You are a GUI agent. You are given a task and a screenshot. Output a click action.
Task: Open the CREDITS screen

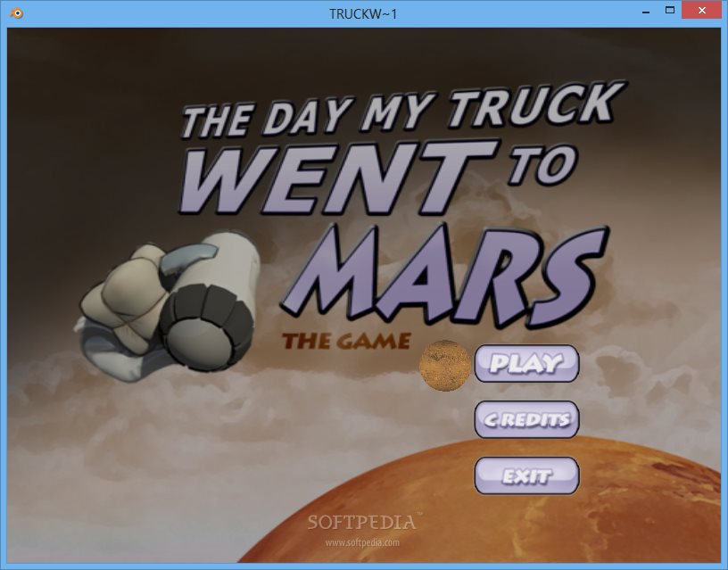[x=527, y=419]
